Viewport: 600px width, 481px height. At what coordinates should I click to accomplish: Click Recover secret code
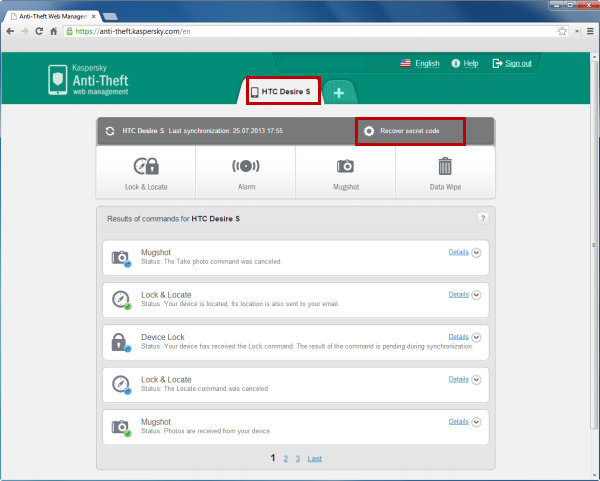click(410, 131)
